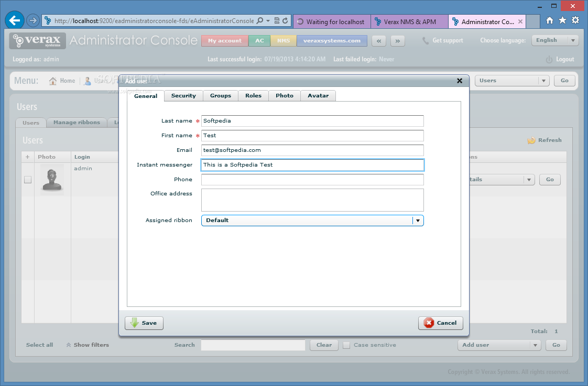Click the Login column header
This screenshot has width=588, height=386.
point(82,157)
